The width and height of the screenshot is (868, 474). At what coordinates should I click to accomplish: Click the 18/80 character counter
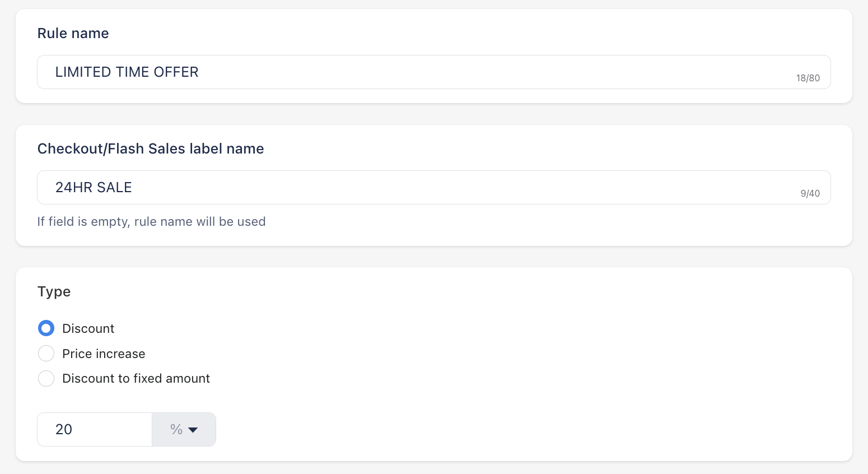click(808, 78)
